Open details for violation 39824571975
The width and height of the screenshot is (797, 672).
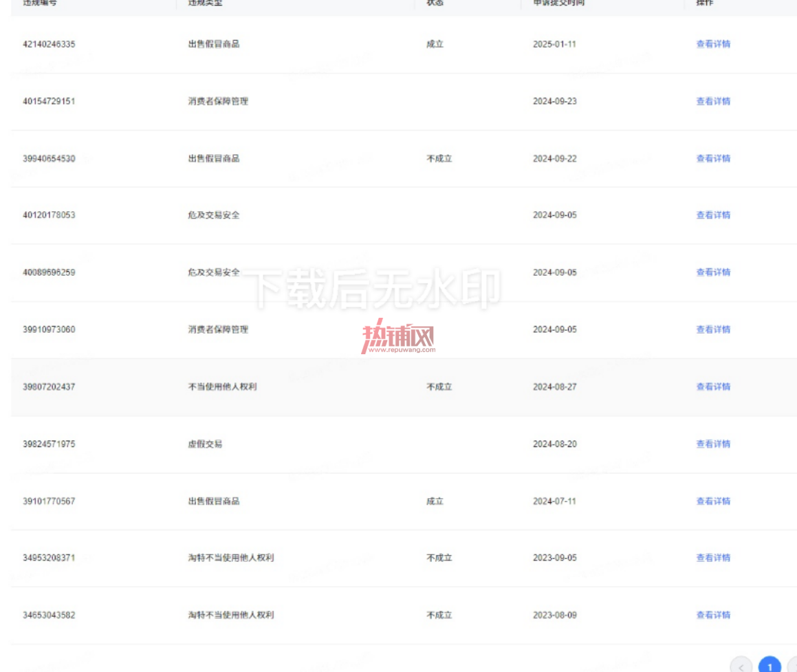click(x=713, y=444)
